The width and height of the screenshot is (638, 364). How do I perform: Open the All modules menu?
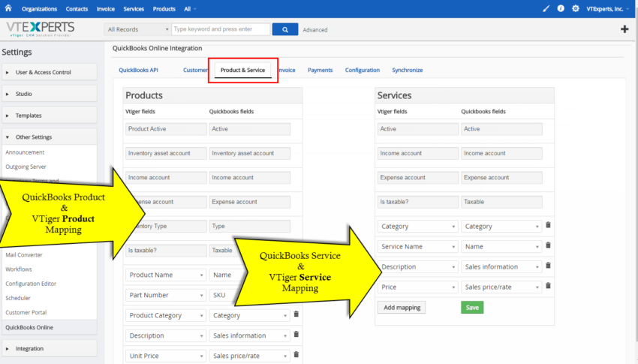coord(190,8)
